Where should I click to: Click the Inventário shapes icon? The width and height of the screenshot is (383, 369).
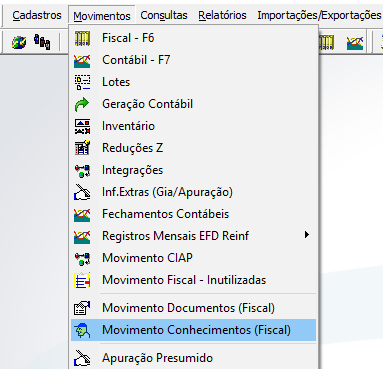(x=82, y=126)
